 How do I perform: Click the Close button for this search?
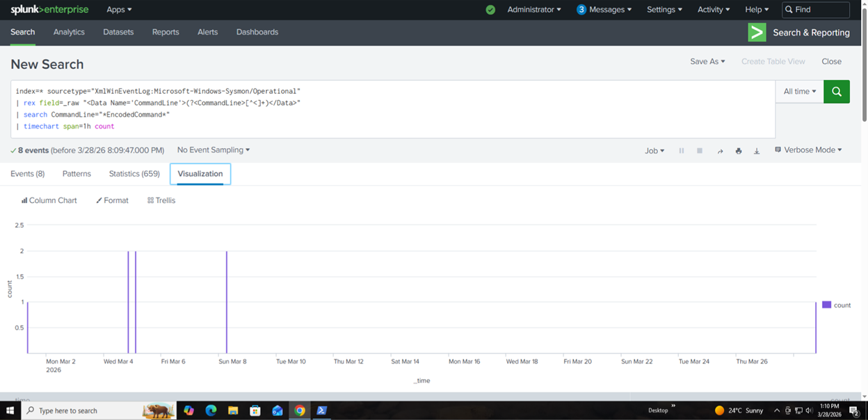(831, 62)
